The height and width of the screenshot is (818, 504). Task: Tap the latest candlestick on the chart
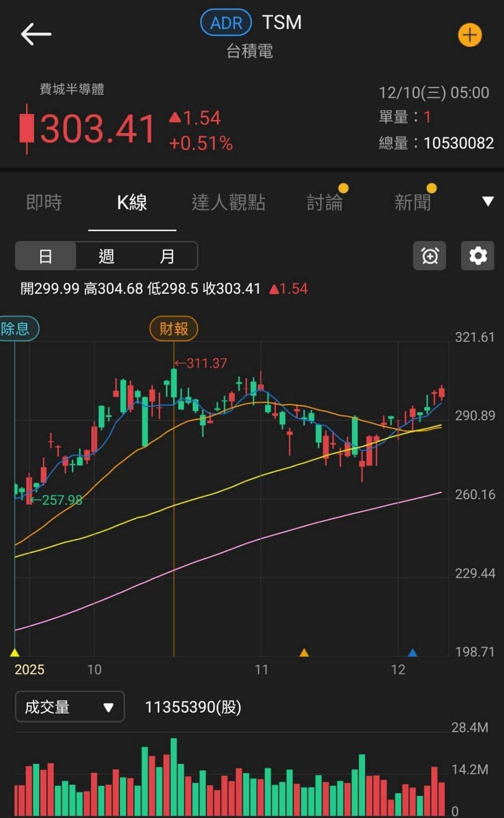442,392
